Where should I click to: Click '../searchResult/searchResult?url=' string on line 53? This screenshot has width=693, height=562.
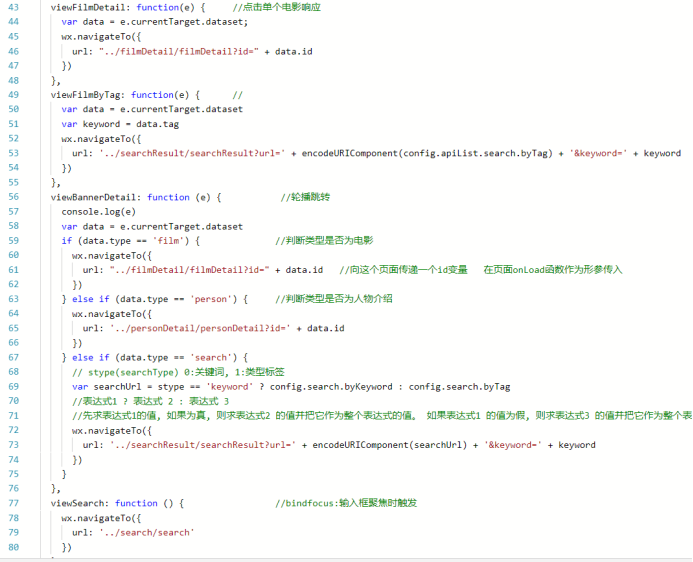[192, 153]
